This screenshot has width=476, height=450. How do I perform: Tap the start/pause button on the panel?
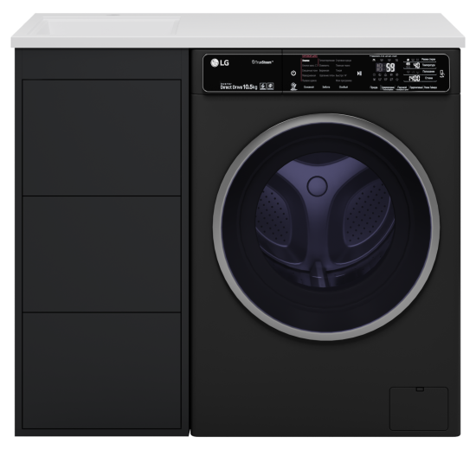359,74
